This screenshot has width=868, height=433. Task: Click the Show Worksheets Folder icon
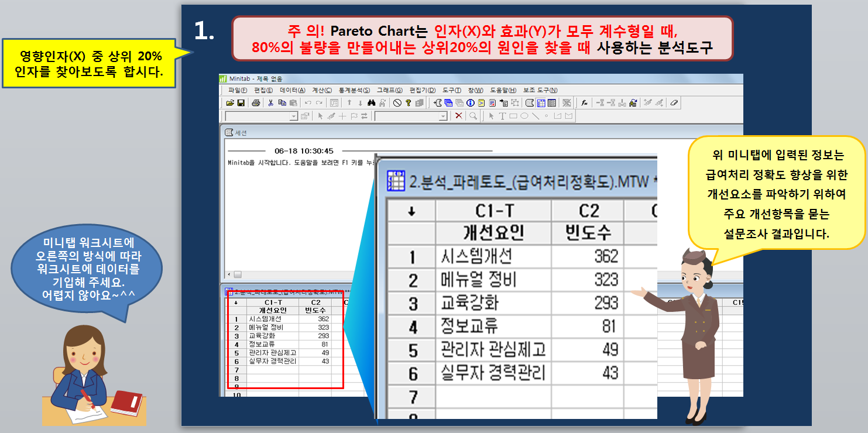448,102
